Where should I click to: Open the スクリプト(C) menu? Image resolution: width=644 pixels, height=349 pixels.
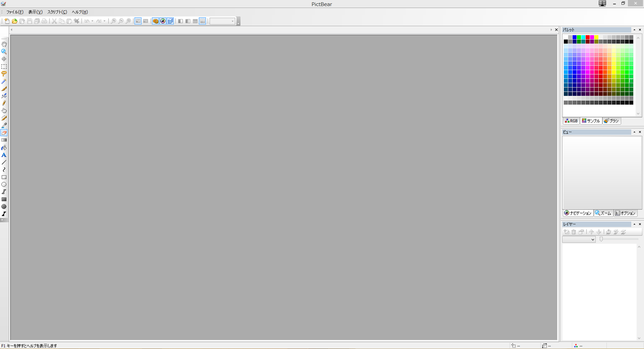point(57,12)
